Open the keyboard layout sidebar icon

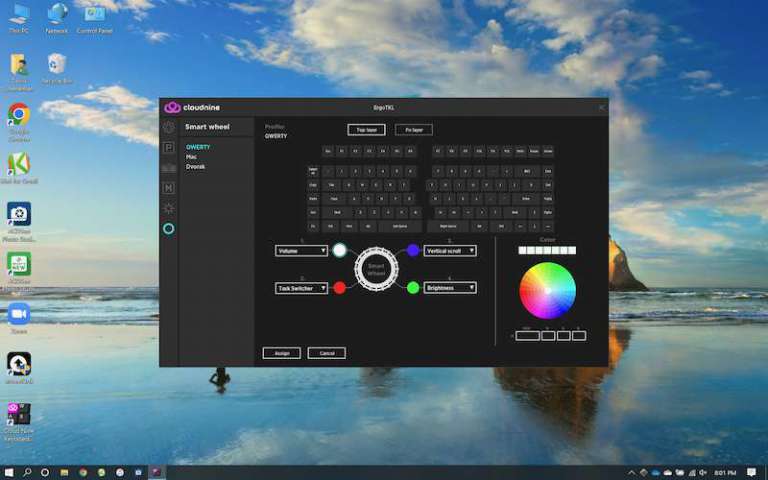168,168
